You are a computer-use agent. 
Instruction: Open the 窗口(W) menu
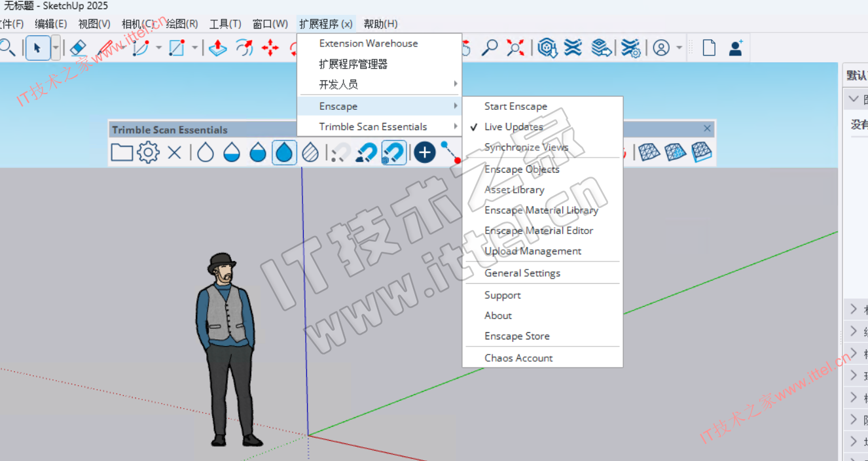[x=270, y=24]
